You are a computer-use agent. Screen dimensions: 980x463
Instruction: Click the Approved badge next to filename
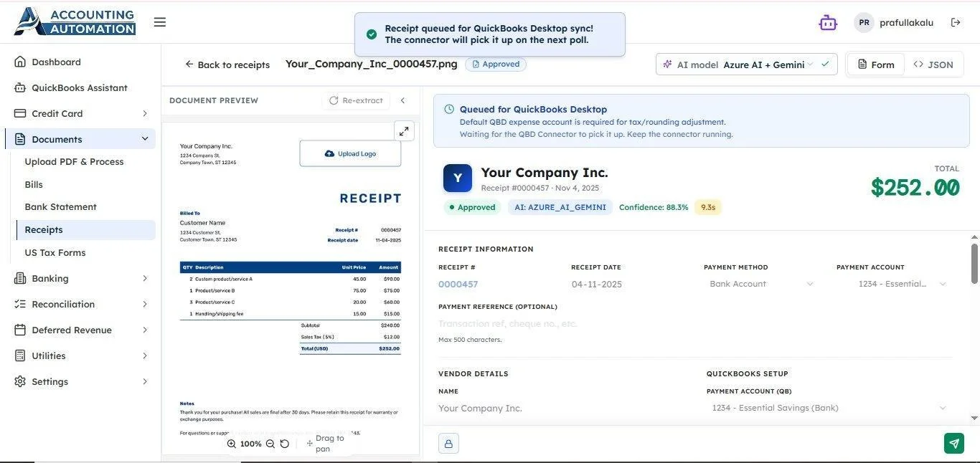coord(496,64)
